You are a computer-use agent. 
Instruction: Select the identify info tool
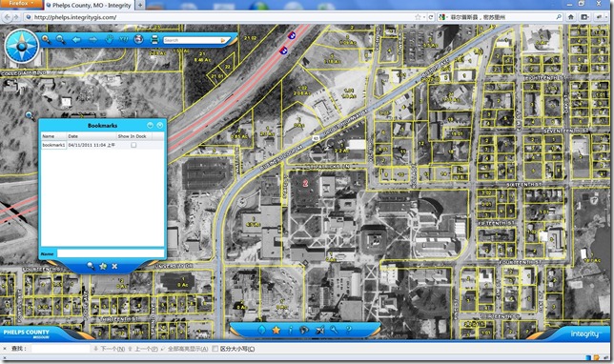(290, 330)
